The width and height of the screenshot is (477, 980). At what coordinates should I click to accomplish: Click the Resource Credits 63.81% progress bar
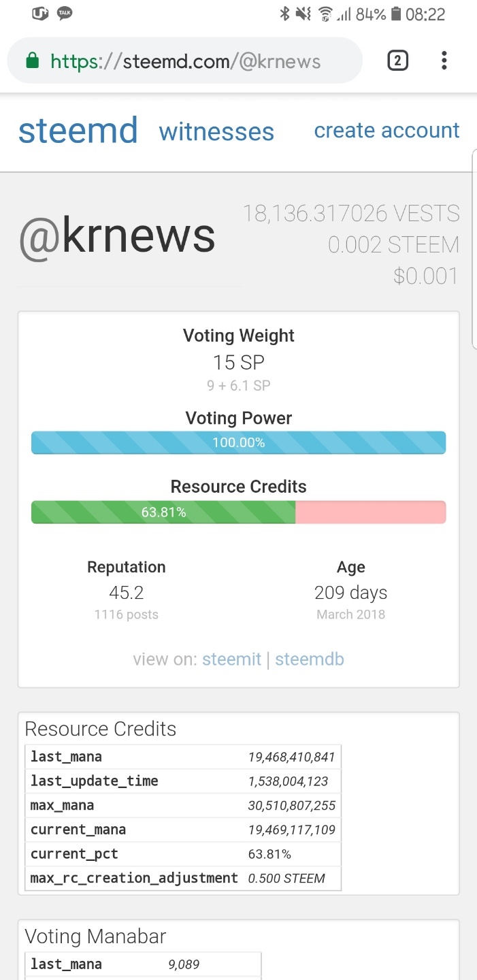pyautogui.click(x=238, y=512)
